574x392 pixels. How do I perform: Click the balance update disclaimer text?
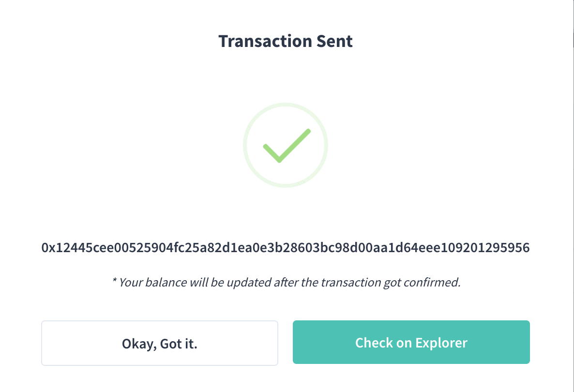coord(287,282)
